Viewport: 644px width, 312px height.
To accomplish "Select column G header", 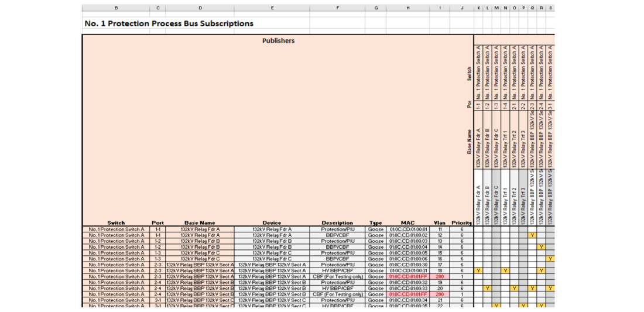I will (x=375, y=8).
